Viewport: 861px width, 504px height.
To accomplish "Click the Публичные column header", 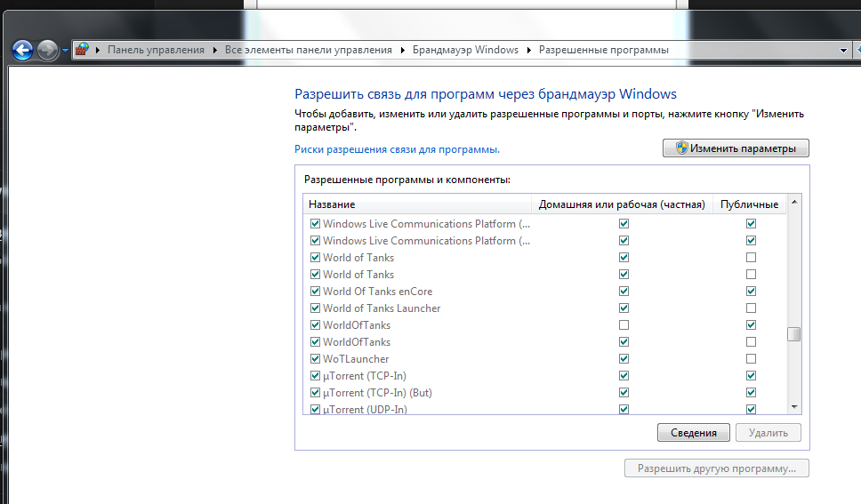I will [750, 204].
